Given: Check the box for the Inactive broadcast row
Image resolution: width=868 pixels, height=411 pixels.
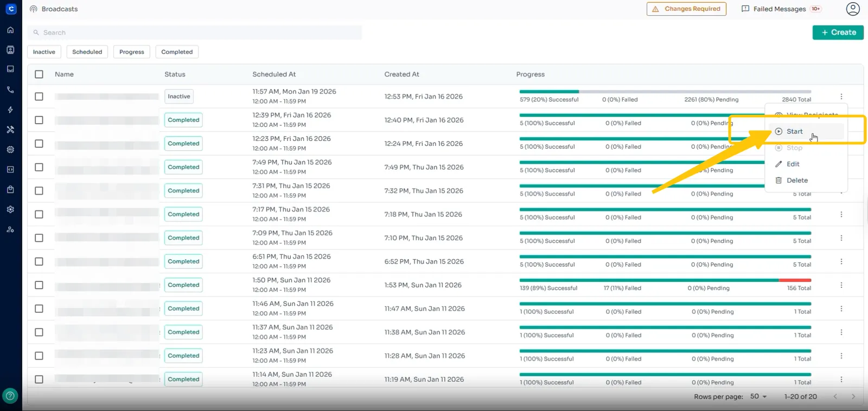Looking at the screenshot, I should (x=39, y=97).
